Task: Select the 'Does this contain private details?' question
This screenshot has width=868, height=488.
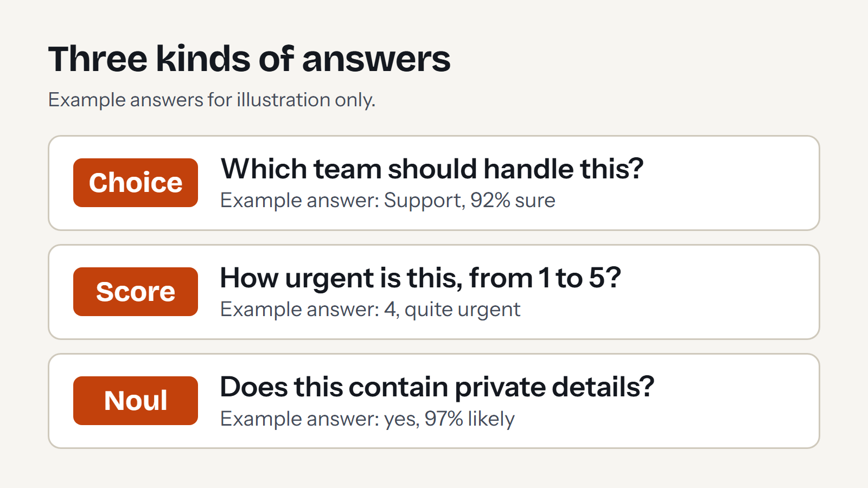Action: 437,387
